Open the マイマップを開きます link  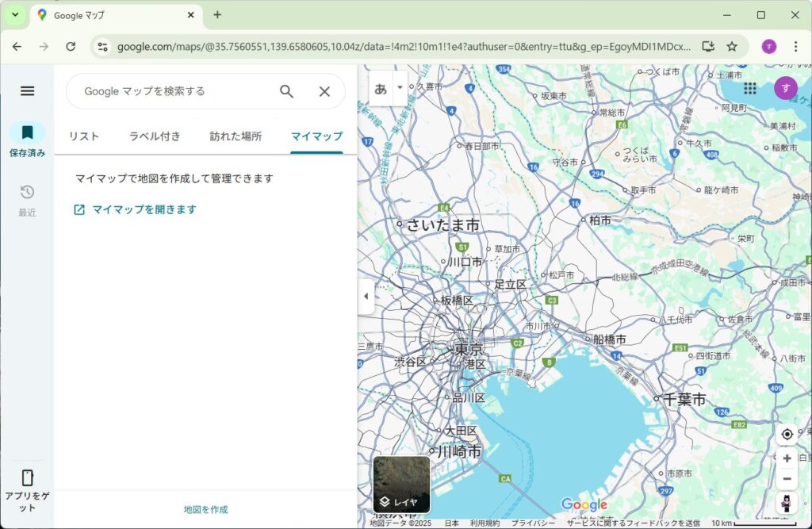(135, 209)
